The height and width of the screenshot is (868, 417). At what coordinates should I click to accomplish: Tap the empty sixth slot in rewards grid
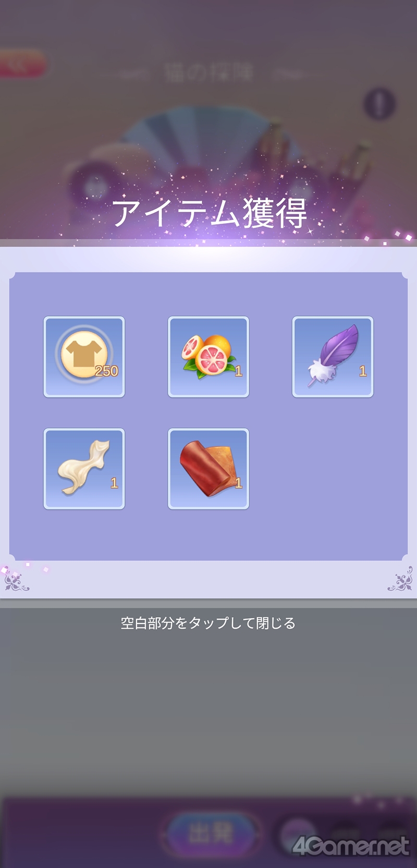tap(333, 469)
